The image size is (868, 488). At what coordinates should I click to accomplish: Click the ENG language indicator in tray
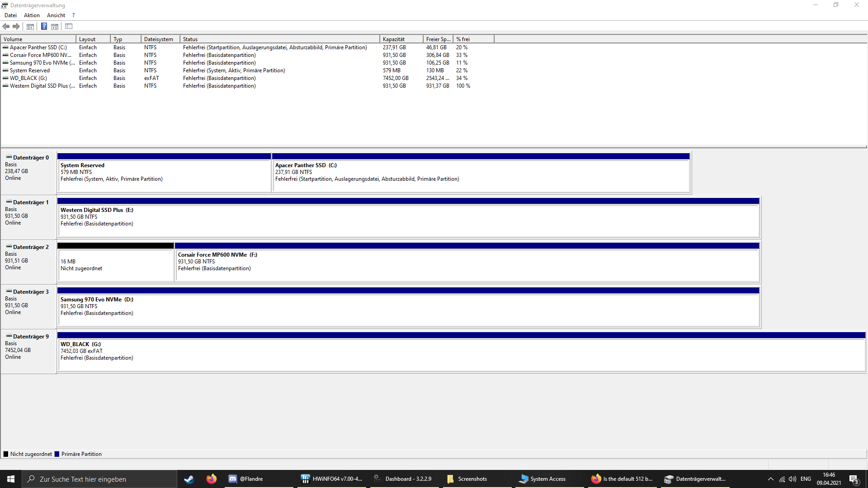pos(806,479)
